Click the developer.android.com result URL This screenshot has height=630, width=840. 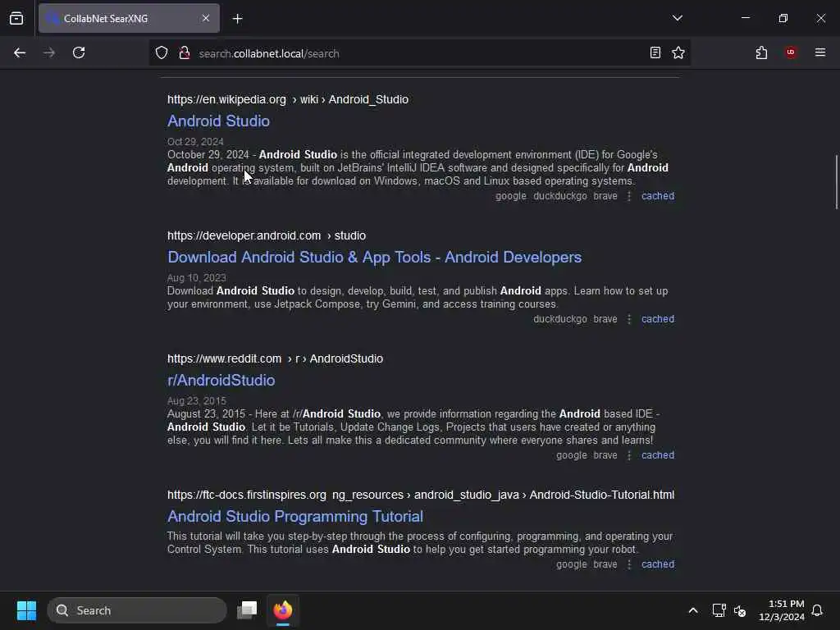(x=267, y=235)
